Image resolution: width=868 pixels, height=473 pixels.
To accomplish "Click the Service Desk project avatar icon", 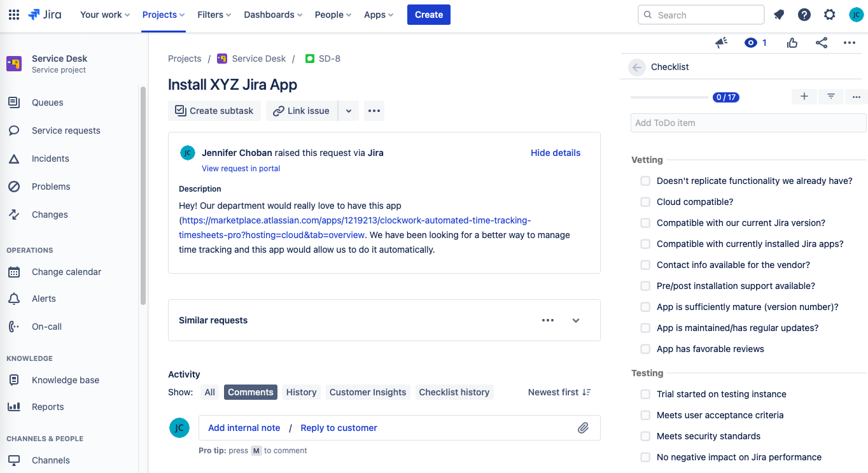I will [x=14, y=64].
